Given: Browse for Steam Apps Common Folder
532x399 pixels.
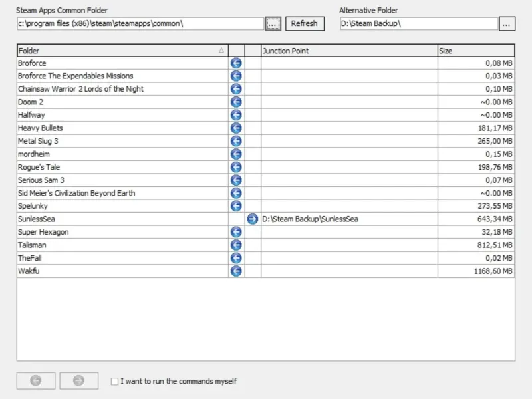Looking at the screenshot, I should pyautogui.click(x=273, y=24).
